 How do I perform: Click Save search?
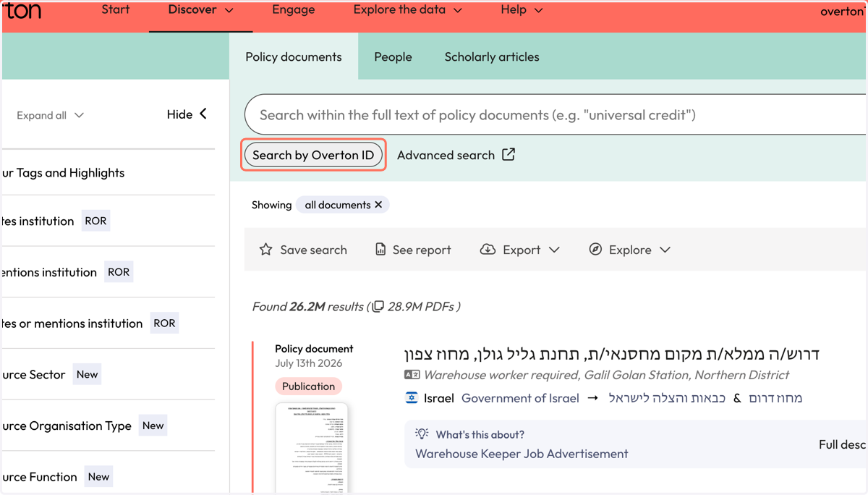[313, 250]
